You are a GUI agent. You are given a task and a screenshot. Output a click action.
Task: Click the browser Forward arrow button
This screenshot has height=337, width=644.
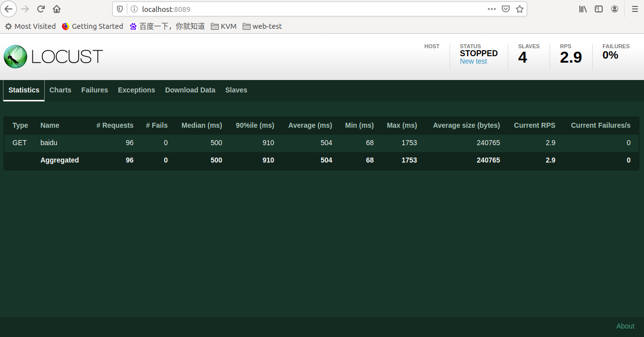[25, 9]
